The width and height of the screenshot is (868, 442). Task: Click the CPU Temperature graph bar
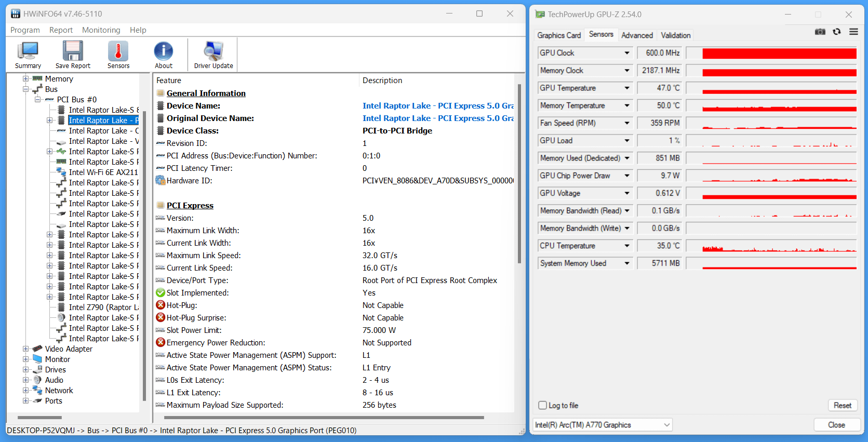pyautogui.click(x=771, y=246)
